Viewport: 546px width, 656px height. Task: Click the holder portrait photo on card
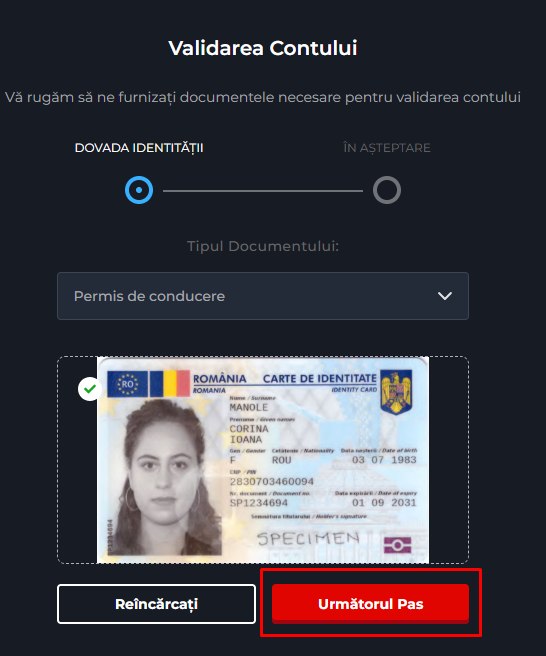[165, 477]
